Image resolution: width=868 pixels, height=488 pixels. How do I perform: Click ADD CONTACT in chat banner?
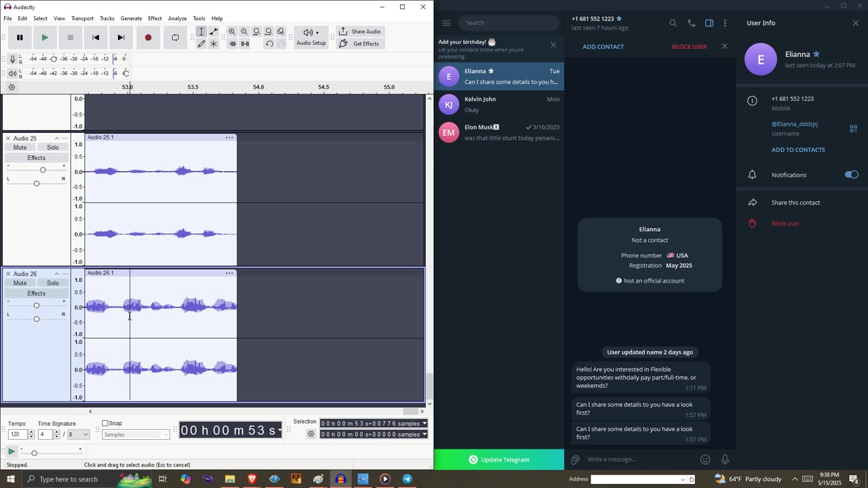tap(604, 47)
